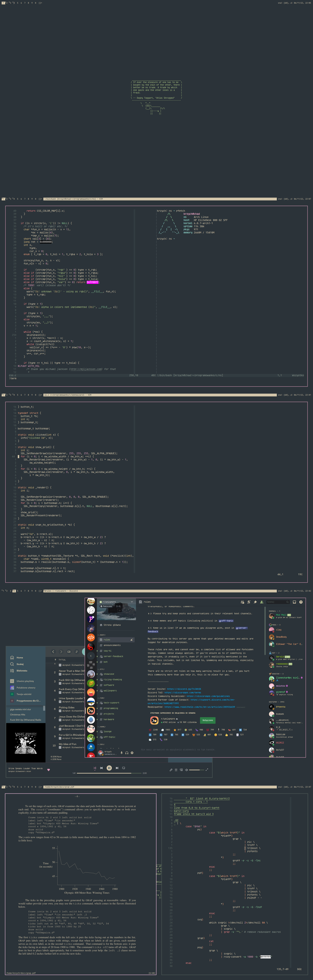Image resolution: width=313 pixels, height=980 pixels.
Task: Open Spotify play queue icon
Action: pyautogui.click(x=176, y=770)
